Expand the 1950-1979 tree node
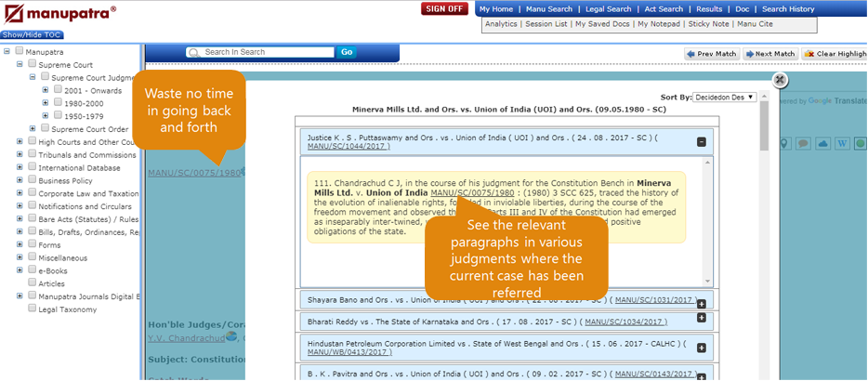The width and height of the screenshot is (868, 381). 46,116
